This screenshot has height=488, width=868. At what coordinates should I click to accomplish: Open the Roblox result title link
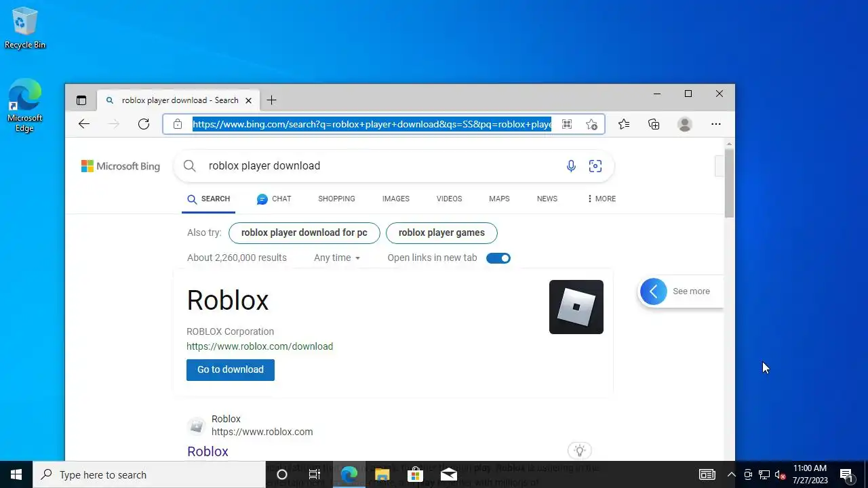(208, 451)
